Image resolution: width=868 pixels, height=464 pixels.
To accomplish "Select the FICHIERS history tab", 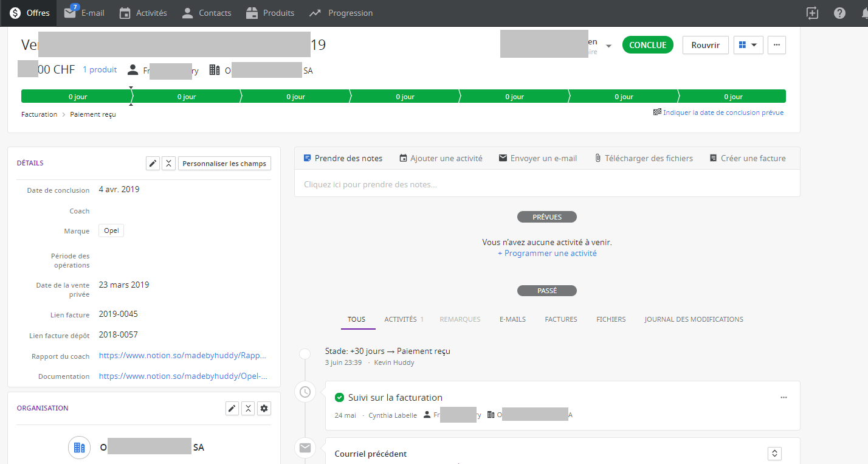I will point(611,319).
